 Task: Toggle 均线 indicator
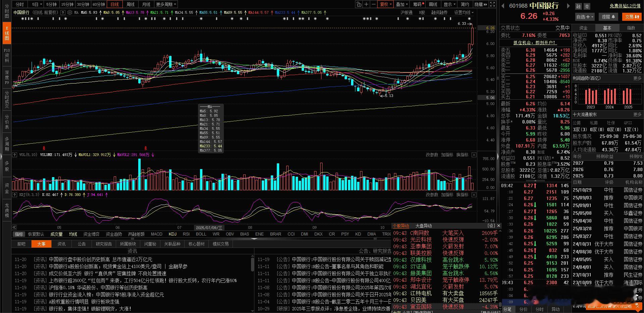coord(73,234)
